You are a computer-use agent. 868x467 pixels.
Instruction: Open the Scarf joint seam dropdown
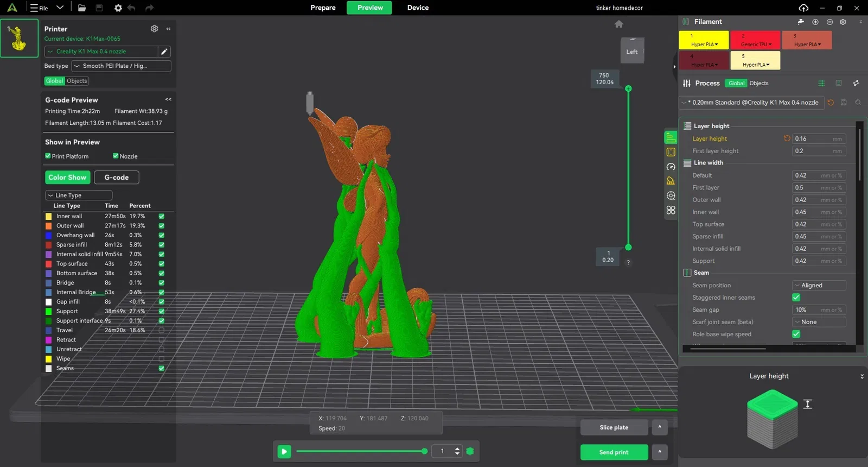[819, 322]
